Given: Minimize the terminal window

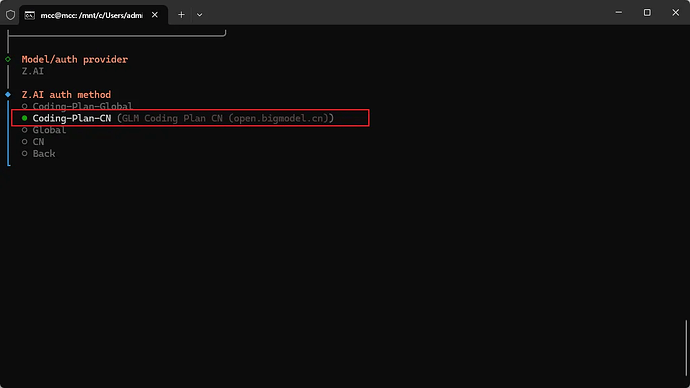Looking at the screenshot, I should (x=618, y=13).
